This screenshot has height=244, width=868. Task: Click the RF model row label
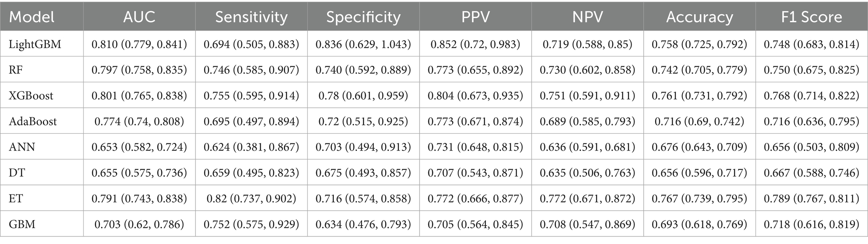click(x=16, y=70)
